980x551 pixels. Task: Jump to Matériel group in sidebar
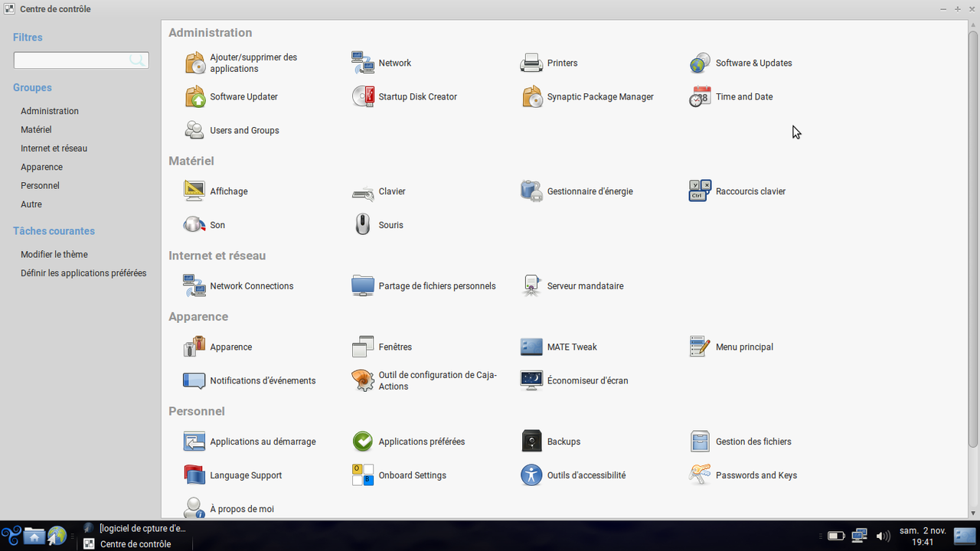36,130
